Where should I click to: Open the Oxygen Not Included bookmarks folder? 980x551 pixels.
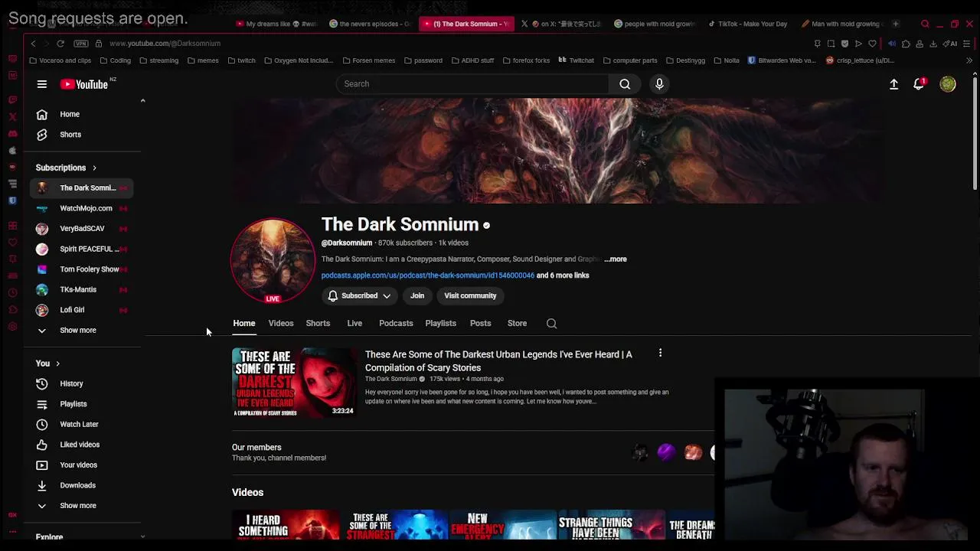299,60
